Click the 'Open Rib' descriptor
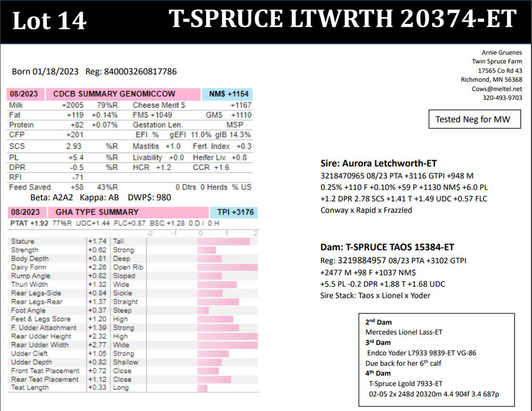This screenshot has width=532, height=411. point(128,267)
